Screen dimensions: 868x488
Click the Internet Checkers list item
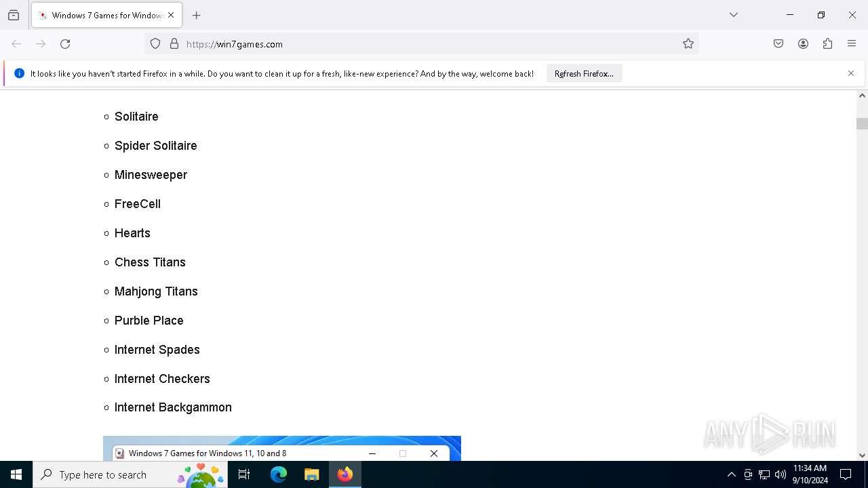(162, 379)
